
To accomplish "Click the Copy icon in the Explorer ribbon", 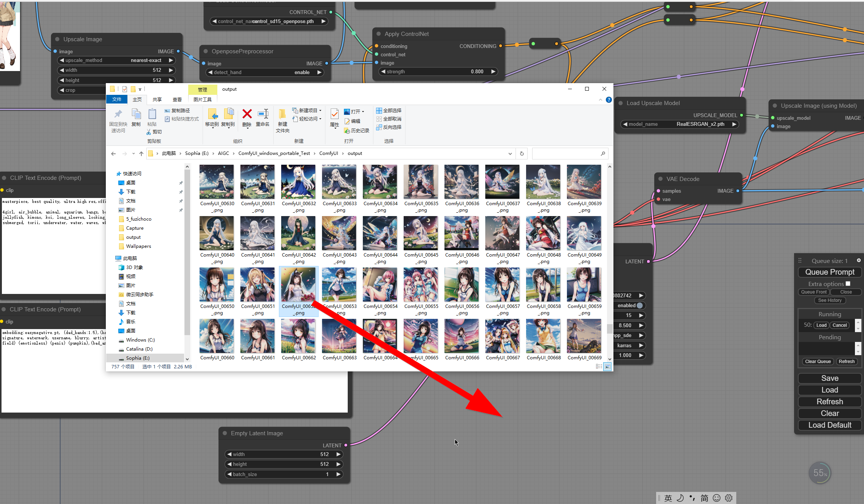I will [136, 114].
